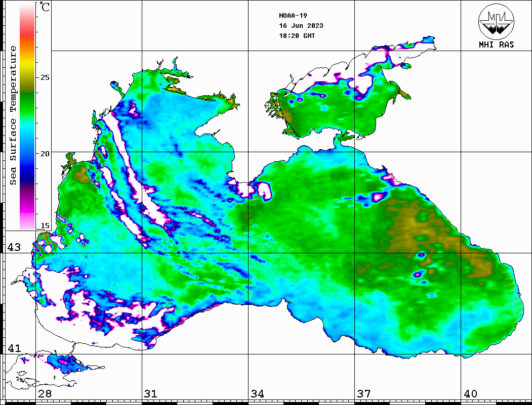Click the longitude label '34'

click(257, 393)
